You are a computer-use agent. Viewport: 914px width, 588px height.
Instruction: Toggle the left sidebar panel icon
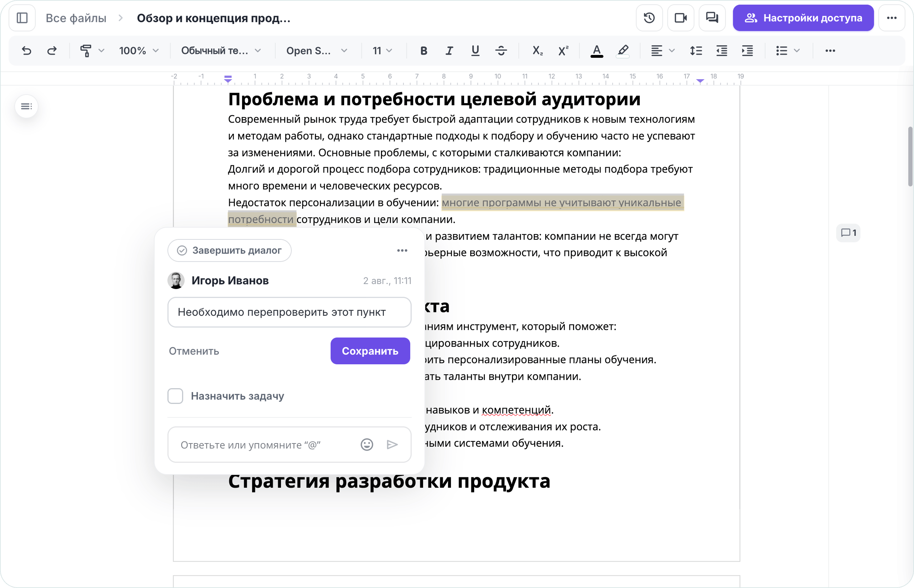pyautogui.click(x=22, y=18)
